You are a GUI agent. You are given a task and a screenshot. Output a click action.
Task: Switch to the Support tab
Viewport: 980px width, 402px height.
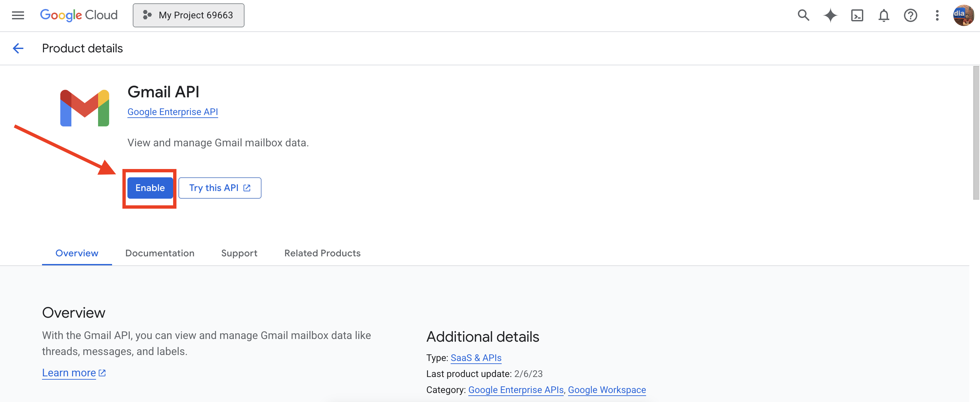click(239, 253)
